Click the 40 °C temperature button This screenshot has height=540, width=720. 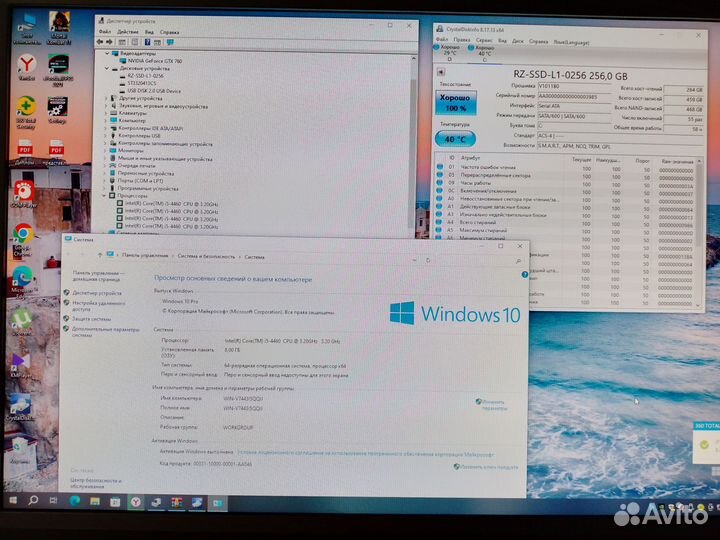(455, 139)
